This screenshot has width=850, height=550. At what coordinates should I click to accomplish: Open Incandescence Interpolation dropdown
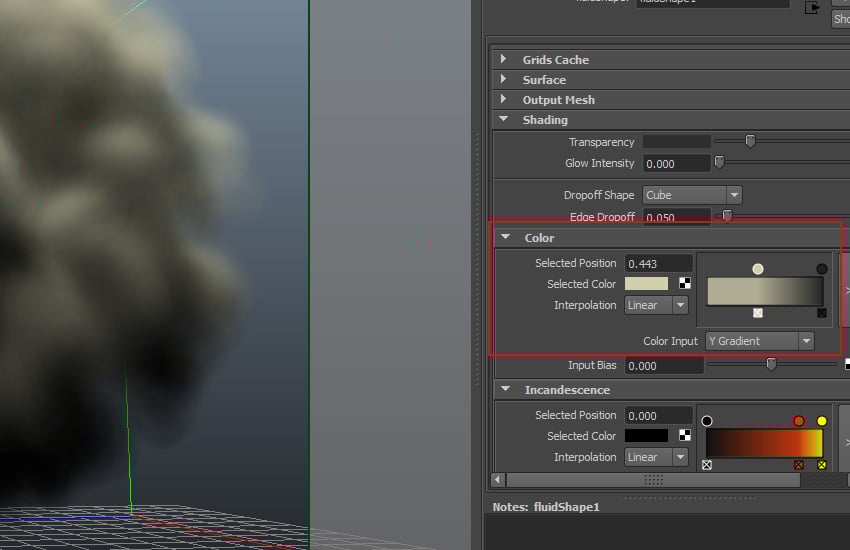(656, 457)
